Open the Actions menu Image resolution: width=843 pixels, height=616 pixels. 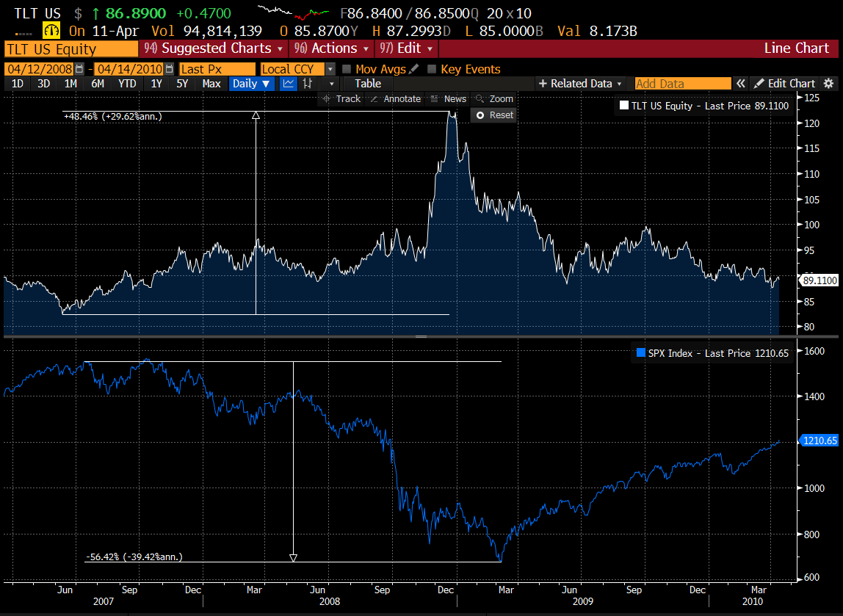click(332, 48)
